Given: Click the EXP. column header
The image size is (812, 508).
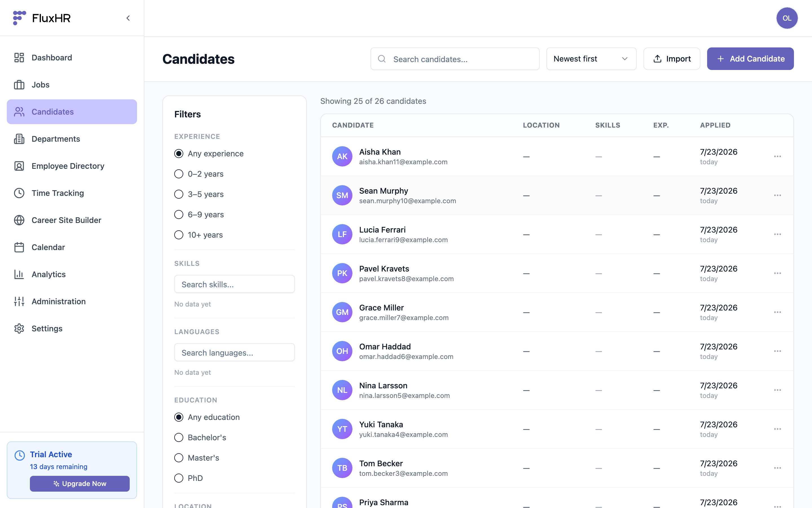Looking at the screenshot, I should click(x=661, y=125).
